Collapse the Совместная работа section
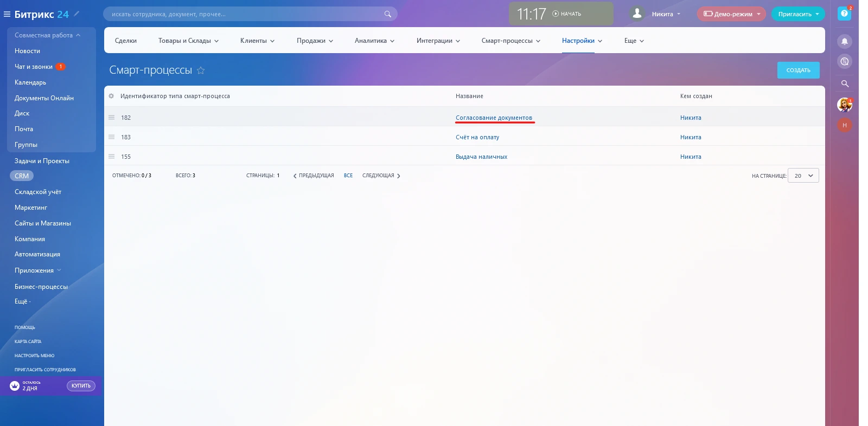Screen dimensions: 868x426 [48, 35]
